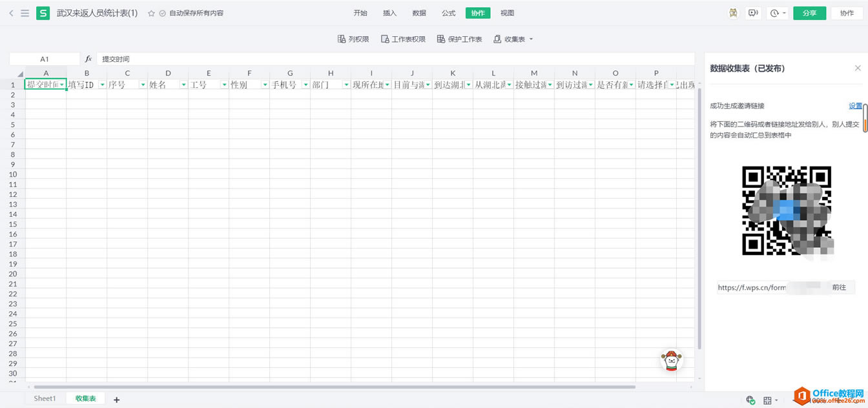Open the history clock dropdown
The image size is (868, 408).
[x=778, y=13]
